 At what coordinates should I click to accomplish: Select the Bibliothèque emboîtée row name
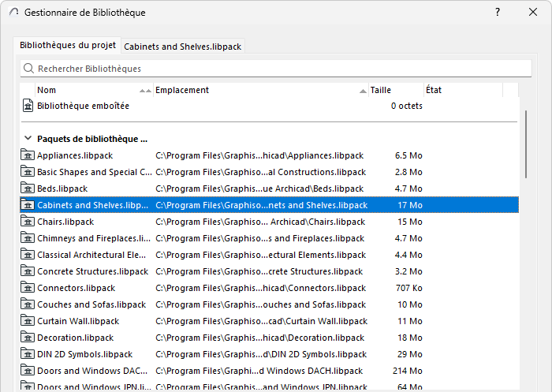[83, 106]
